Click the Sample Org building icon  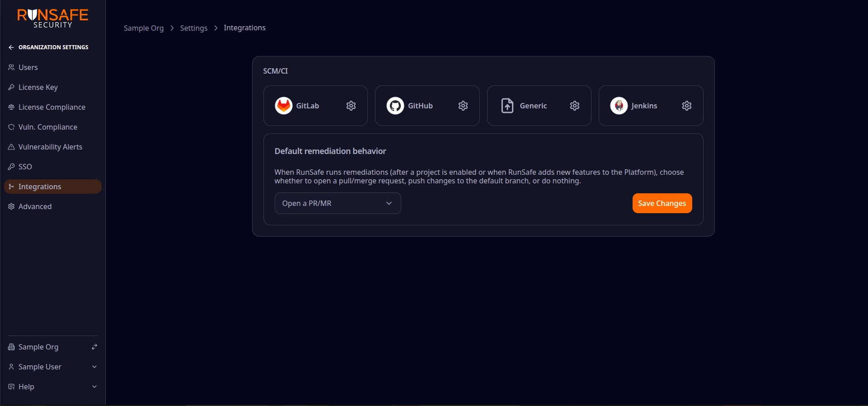pos(11,347)
